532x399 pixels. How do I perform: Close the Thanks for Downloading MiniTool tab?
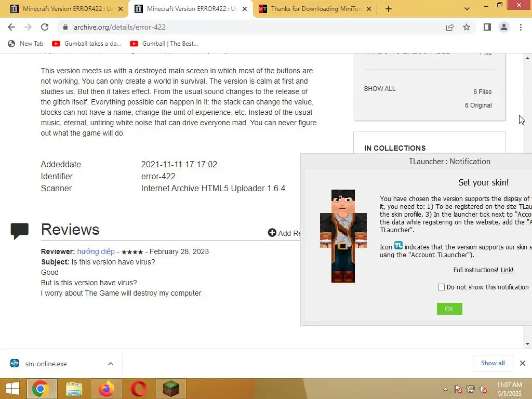(369, 9)
